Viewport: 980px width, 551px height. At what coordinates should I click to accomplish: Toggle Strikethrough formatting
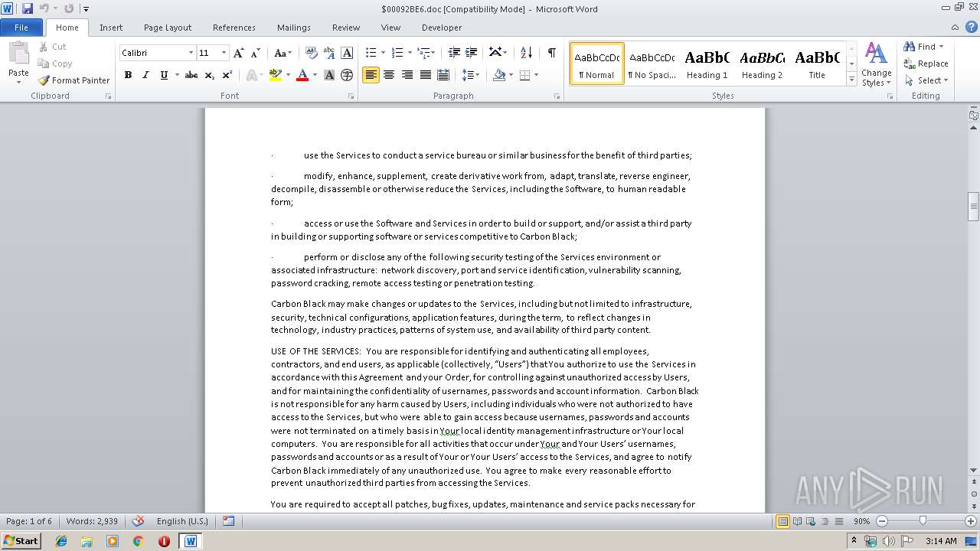click(191, 75)
